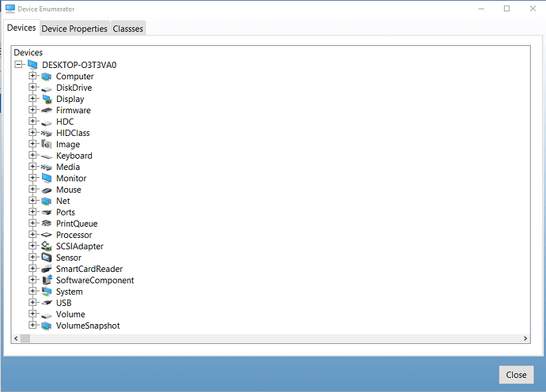546x392 pixels.
Task: Select the SoftwareComponent icon
Action: point(47,280)
